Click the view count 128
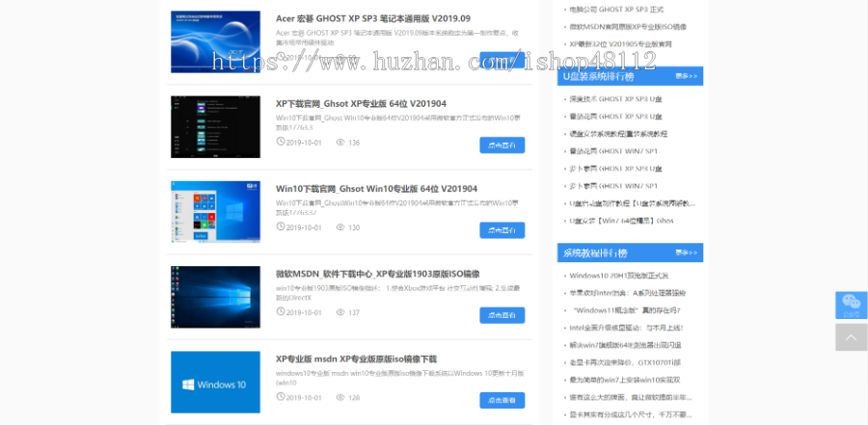Viewport: 868px width, 425px height. click(x=354, y=398)
